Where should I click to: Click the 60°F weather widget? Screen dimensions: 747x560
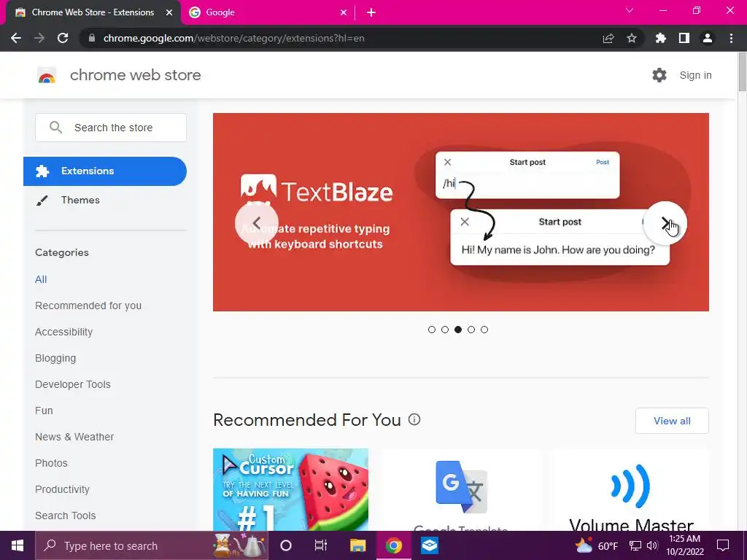coord(596,545)
